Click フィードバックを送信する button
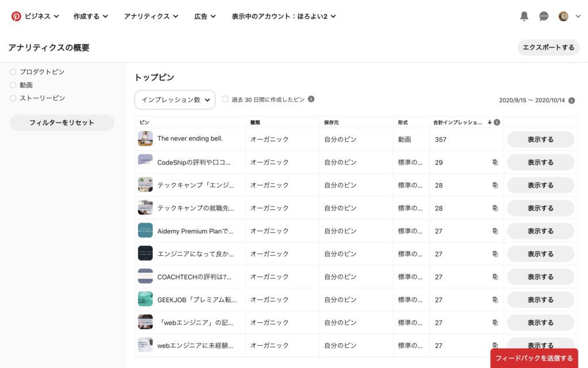Image resolution: width=588 pixels, height=368 pixels. tap(534, 358)
